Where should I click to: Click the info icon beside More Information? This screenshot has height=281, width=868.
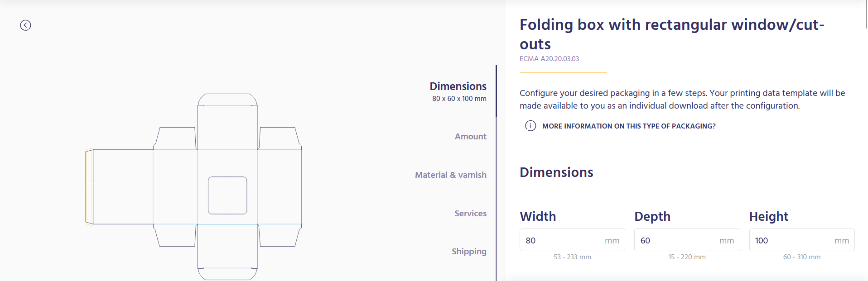(x=530, y=126)
